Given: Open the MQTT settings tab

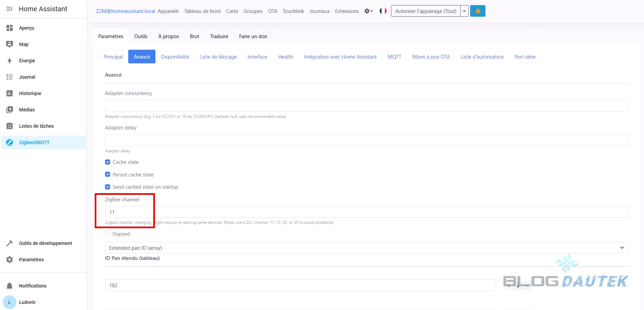Looking at the screenshot, I should [x=394, y=57].
